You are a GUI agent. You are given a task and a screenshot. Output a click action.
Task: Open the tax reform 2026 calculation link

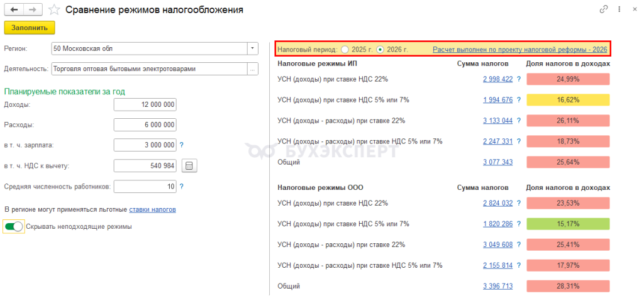519,49
